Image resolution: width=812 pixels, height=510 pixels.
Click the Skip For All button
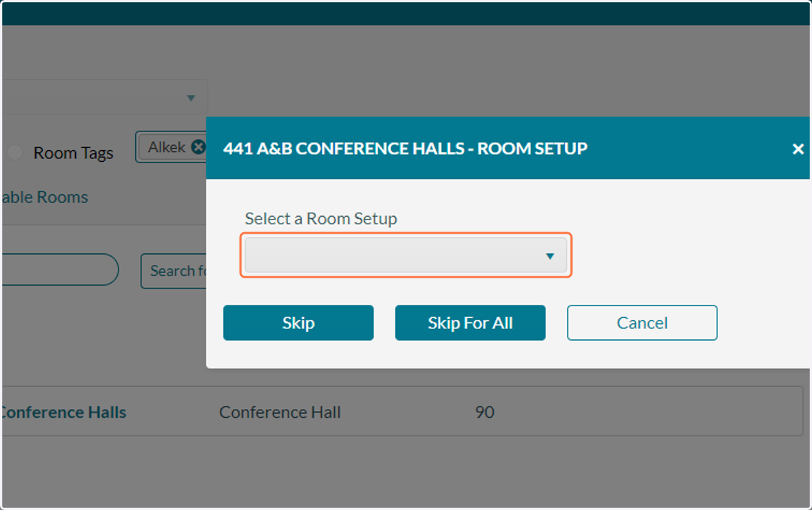tap(470, 322)
